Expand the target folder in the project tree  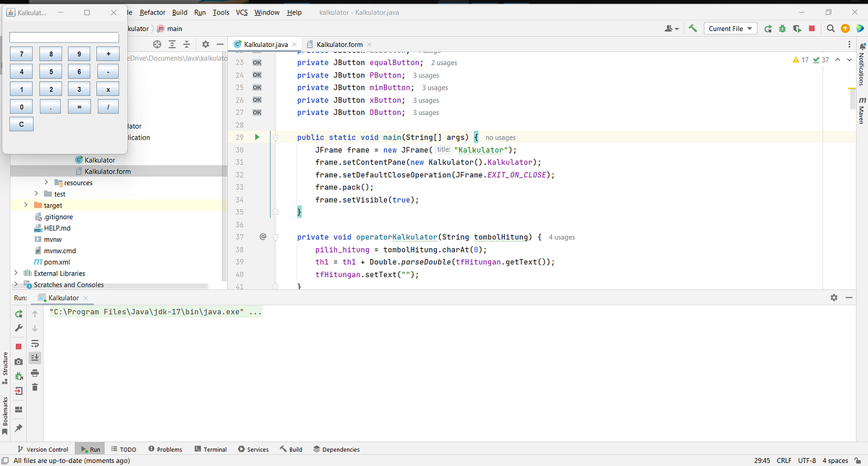click(25, 205)
